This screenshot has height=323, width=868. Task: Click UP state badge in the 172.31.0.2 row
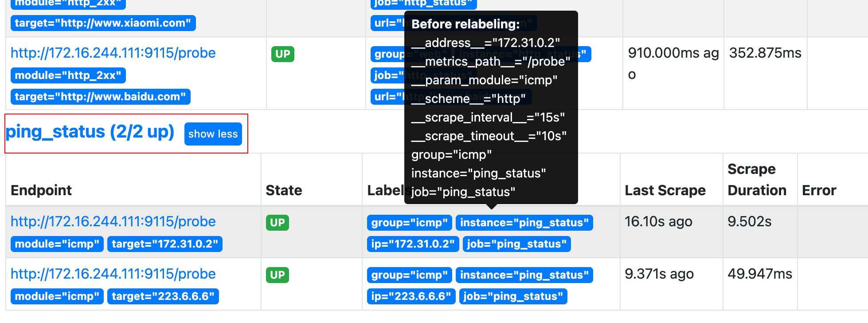(278, 223)
